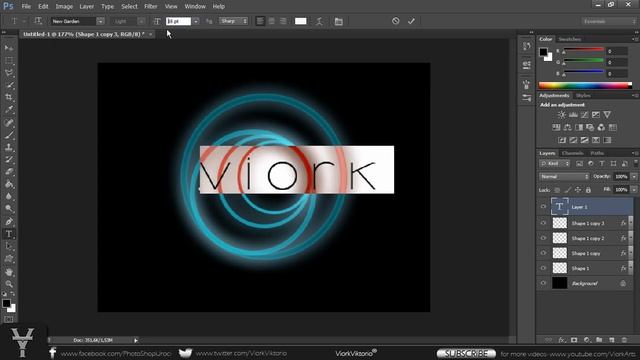This screenshot has width=640, height=360.
Task: Left align the text
Action: click(x=260, y=21)
